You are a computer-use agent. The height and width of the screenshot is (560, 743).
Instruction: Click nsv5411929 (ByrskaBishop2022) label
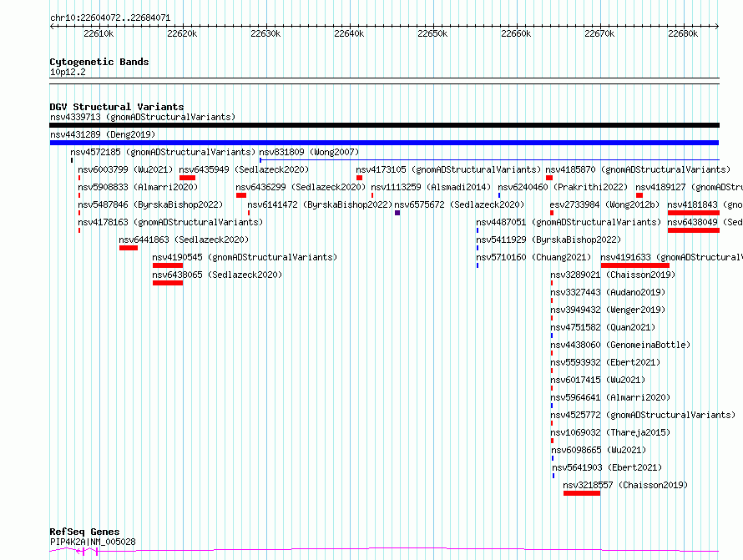click(x=548, y=240)
